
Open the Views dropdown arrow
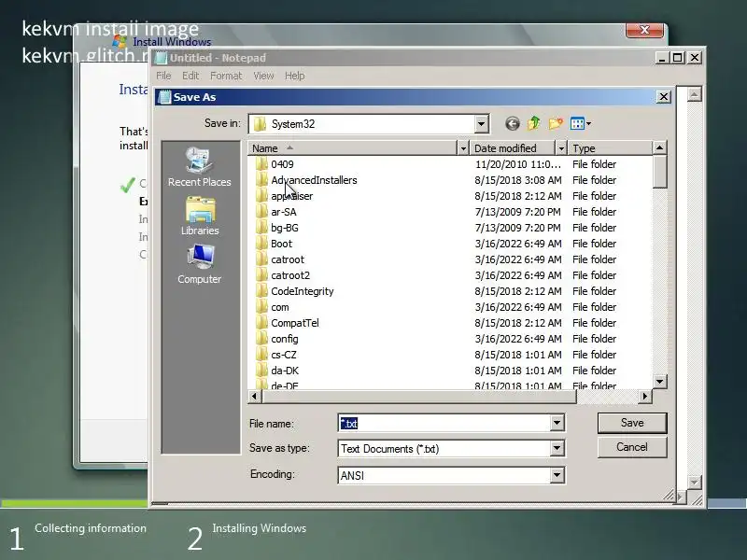coord(589,124)
